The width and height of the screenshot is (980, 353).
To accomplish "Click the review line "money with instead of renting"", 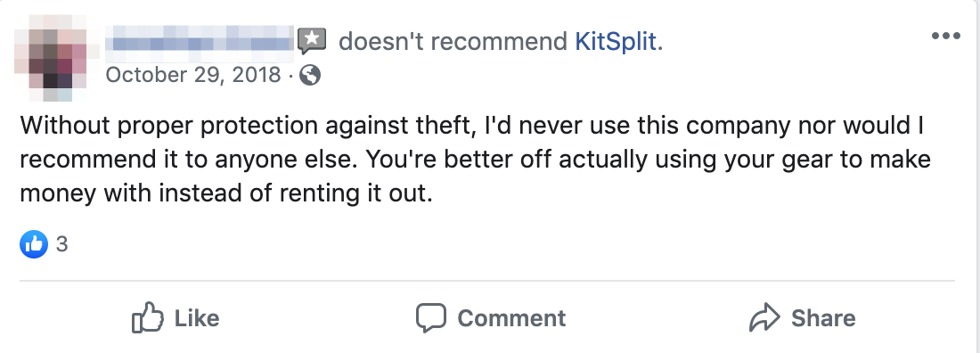I will click(226, 193).
